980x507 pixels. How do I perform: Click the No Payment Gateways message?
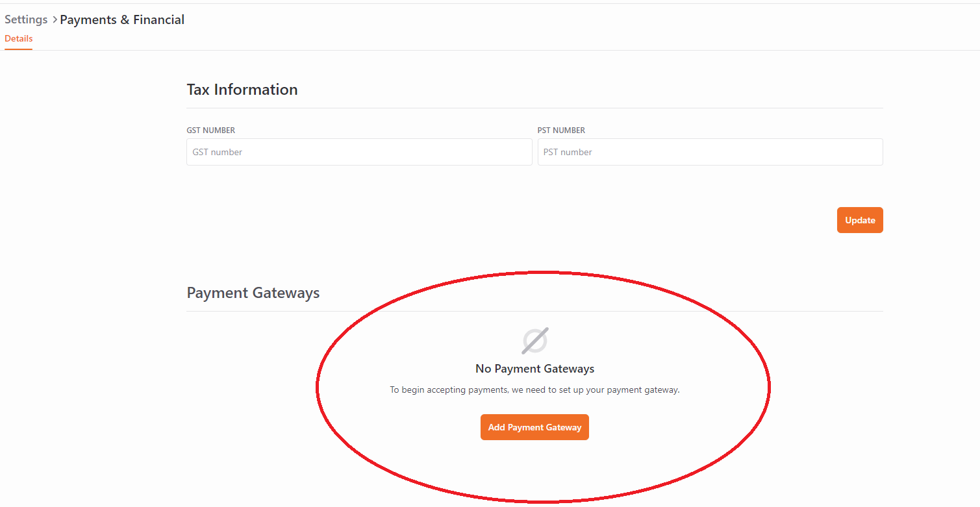click(x=535, y=369)
